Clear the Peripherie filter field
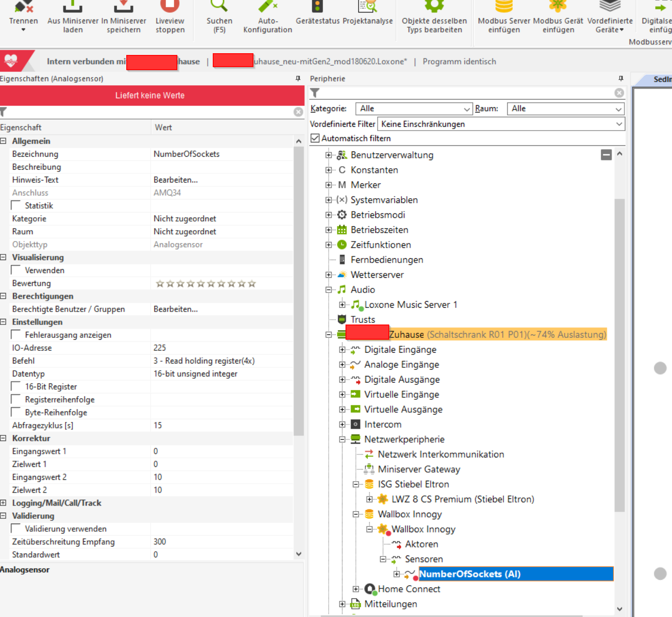This screenshot has height=617, width=672. tap(619, 93)
